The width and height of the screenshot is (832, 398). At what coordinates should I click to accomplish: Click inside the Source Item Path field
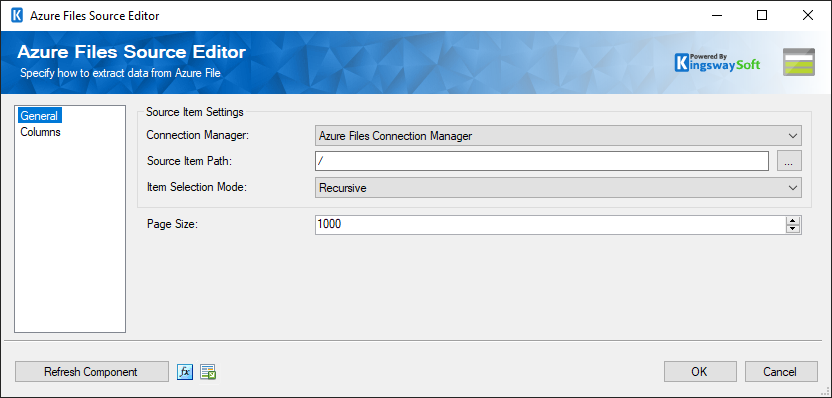[542, 161]
